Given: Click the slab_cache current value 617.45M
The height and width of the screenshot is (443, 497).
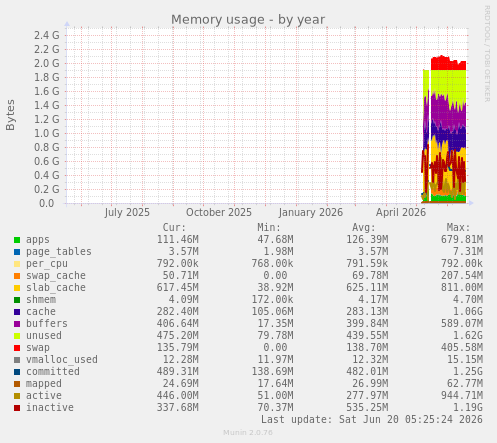Looking at the screenshot, I should pyautogui.click(x=178, y=288).
